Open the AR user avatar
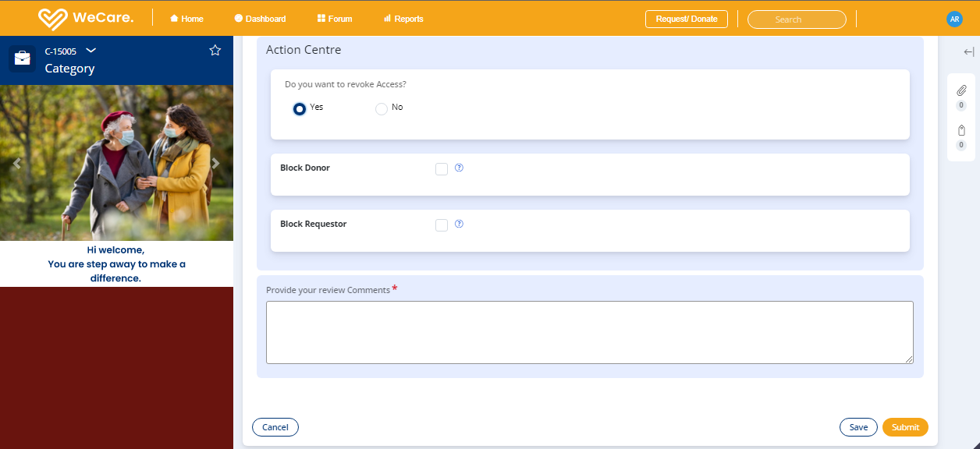The height and width of the screenshot is (449, 980). pos(954,19)
